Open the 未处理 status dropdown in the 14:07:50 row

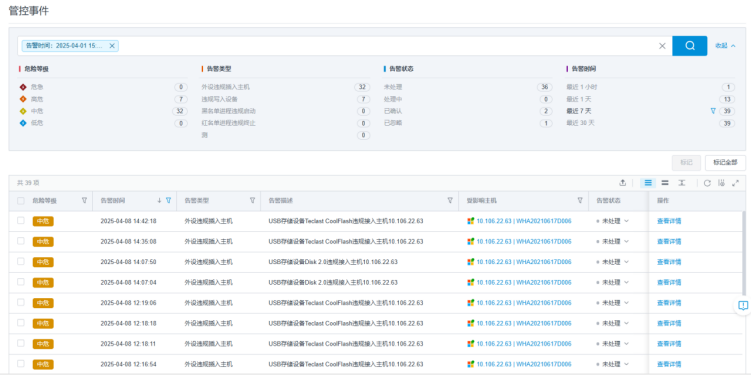(x=612, y=262)
